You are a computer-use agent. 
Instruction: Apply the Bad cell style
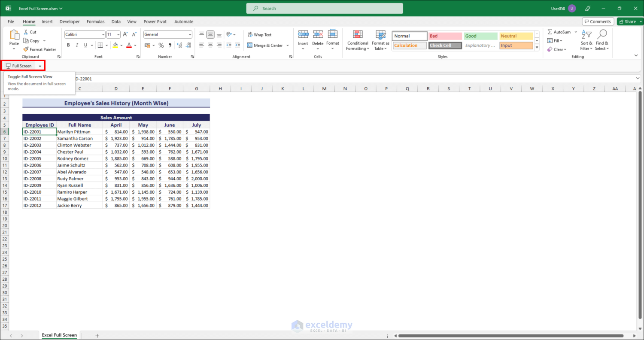click(x=445, y=36)
